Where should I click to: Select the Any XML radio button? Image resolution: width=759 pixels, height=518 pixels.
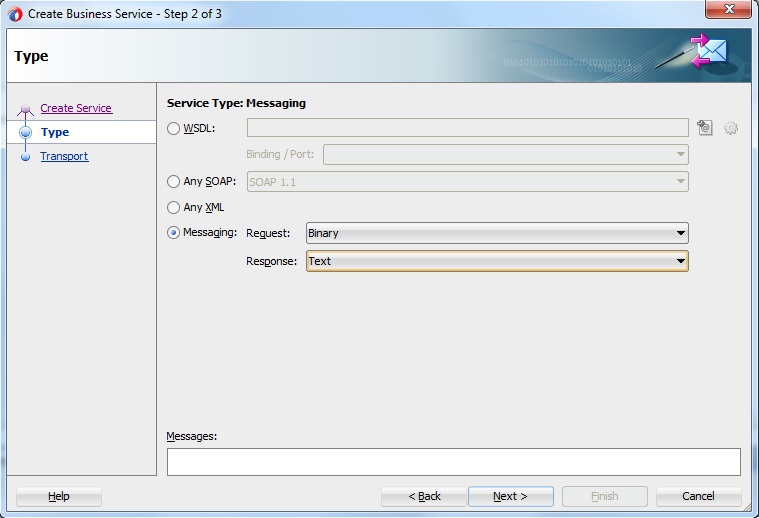(173, 208)
